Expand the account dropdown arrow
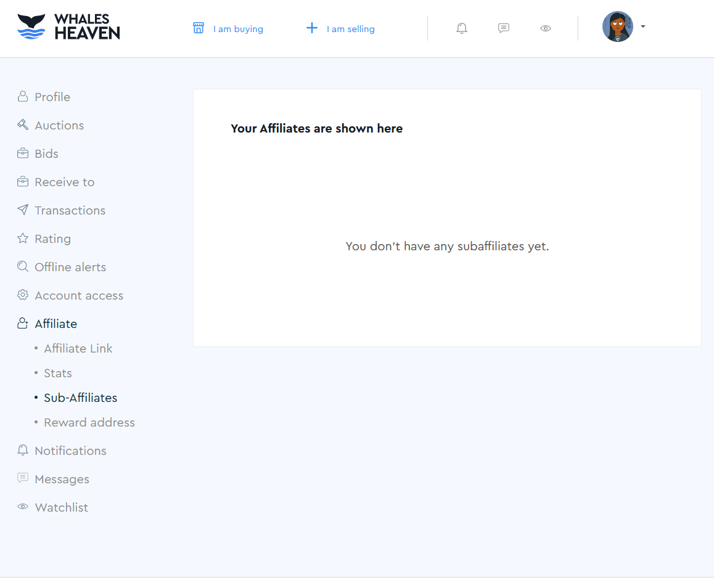 coord(643,27)
